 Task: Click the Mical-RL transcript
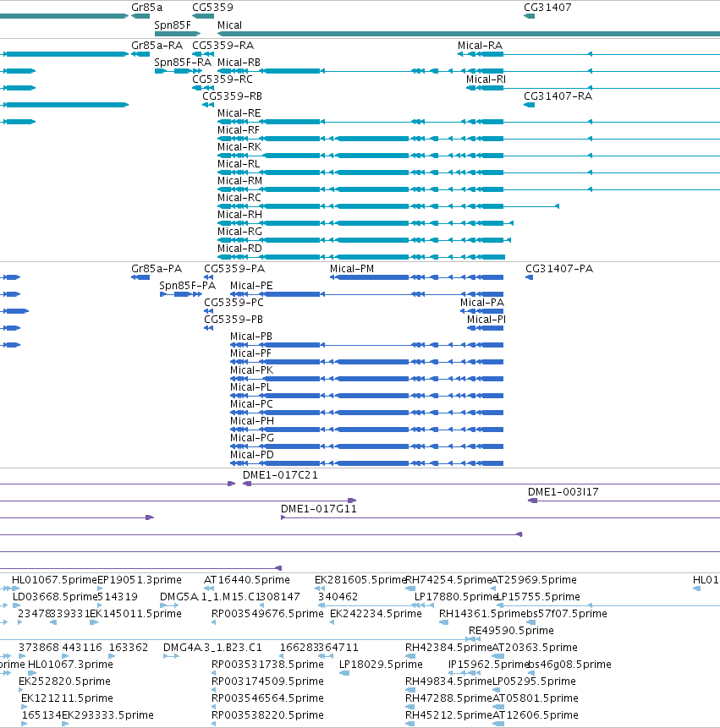tap(469, 172)
